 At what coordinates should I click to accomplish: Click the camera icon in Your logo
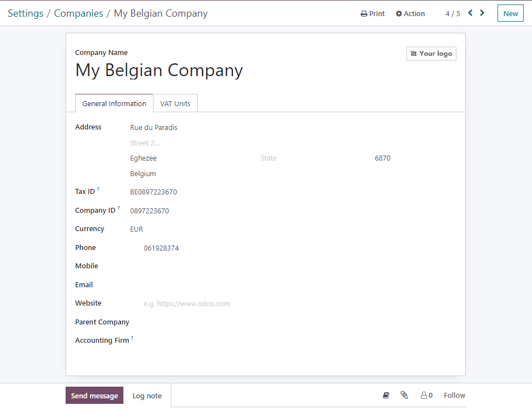[413, 53]
